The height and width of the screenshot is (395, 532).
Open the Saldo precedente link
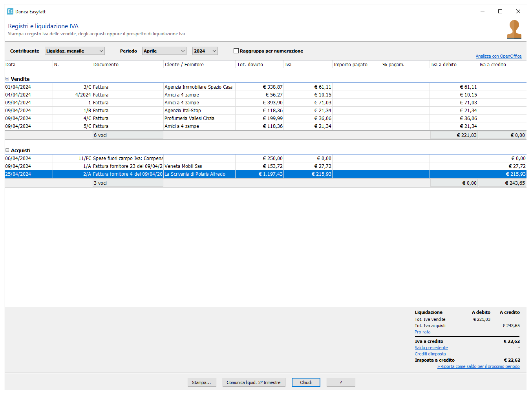pos(431,348)
